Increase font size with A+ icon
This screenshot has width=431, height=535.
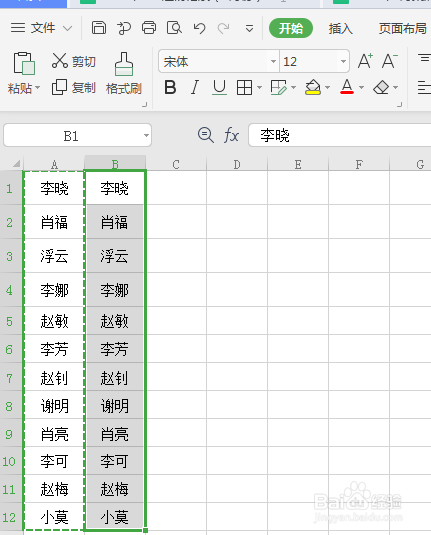point(365,61)
